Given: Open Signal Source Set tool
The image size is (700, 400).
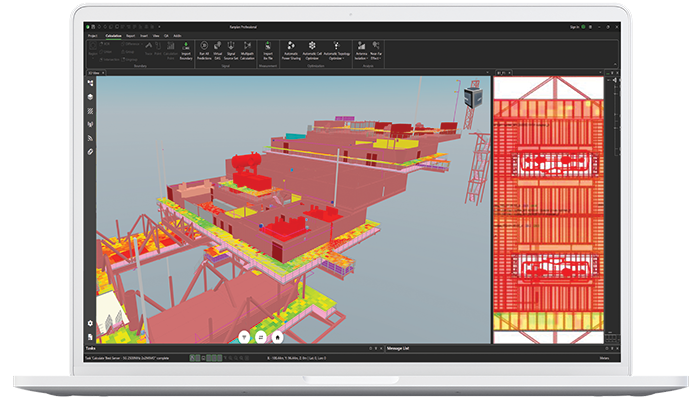Looking at the screenshot, I should 231,50.
